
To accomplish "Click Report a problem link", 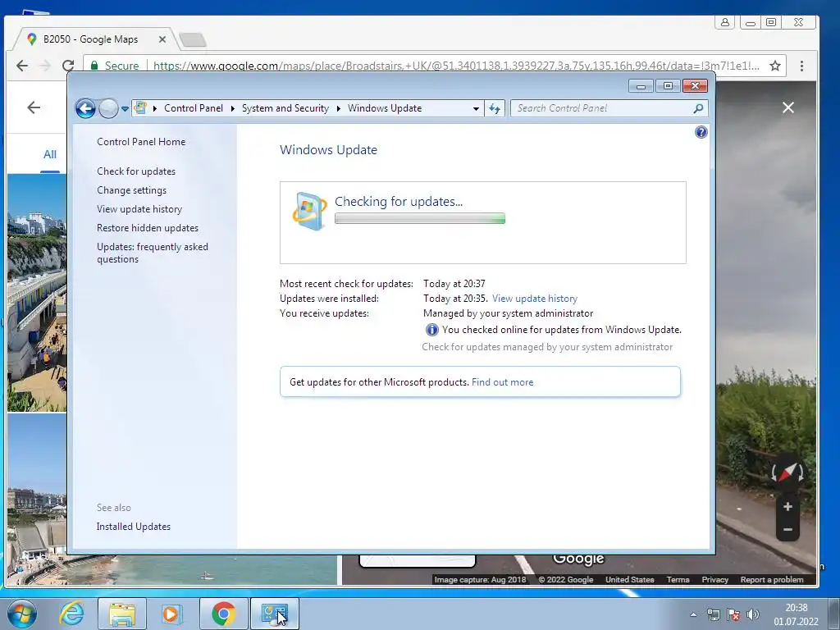I will [x=771, y=580].
